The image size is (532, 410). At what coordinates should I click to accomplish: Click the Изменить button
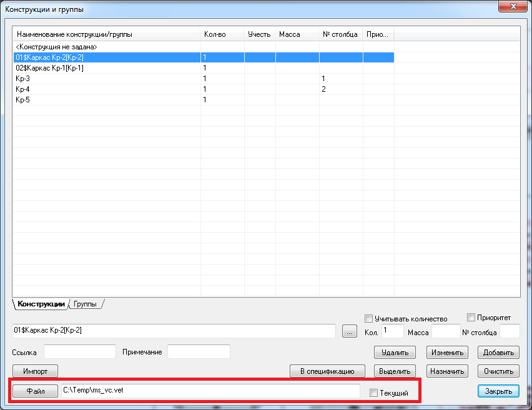click(446, 353)
